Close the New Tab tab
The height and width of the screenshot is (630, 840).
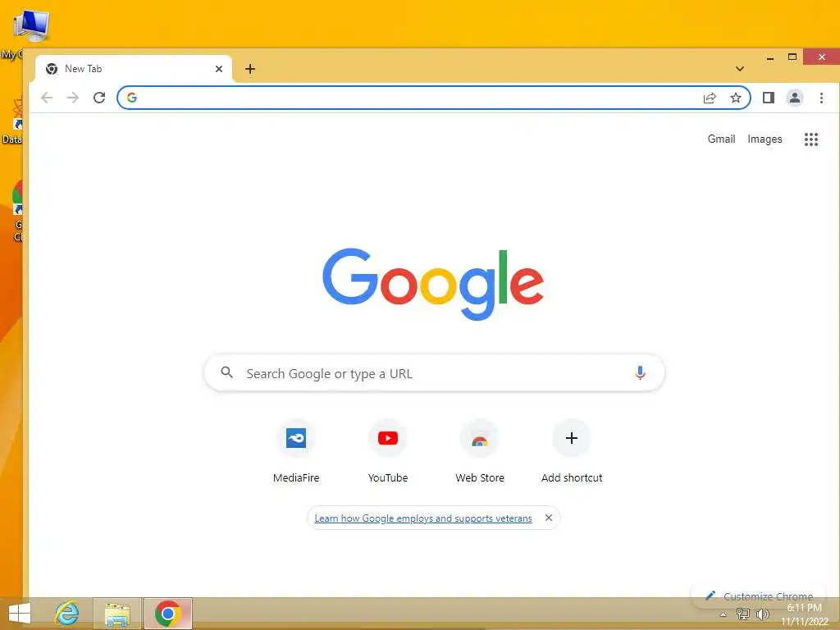[x=218, y=69]
